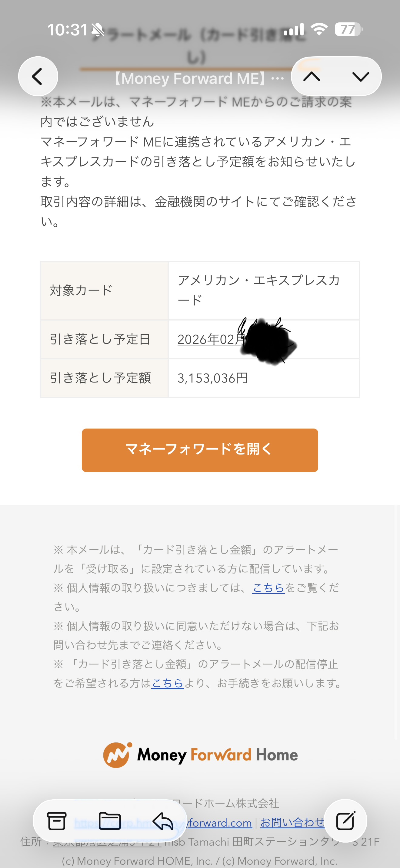
Task: Tap the Money Forward Home logo
Action: [x=200, y=755]
